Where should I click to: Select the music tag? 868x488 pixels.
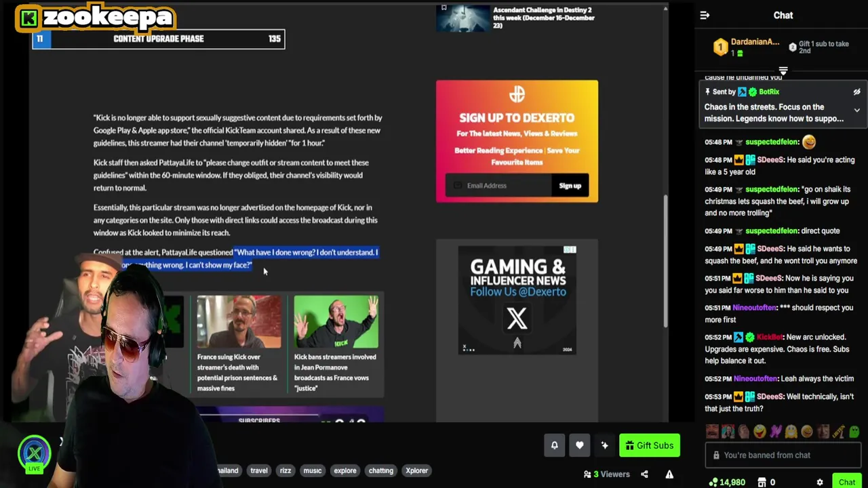pyautogui.click(x=313, y=470)
